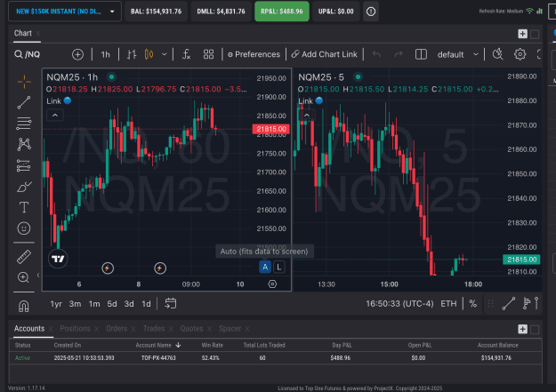This screenshot has width=556, height=392.
Task: Switch to the Trades tab
Action: (154, 329)
